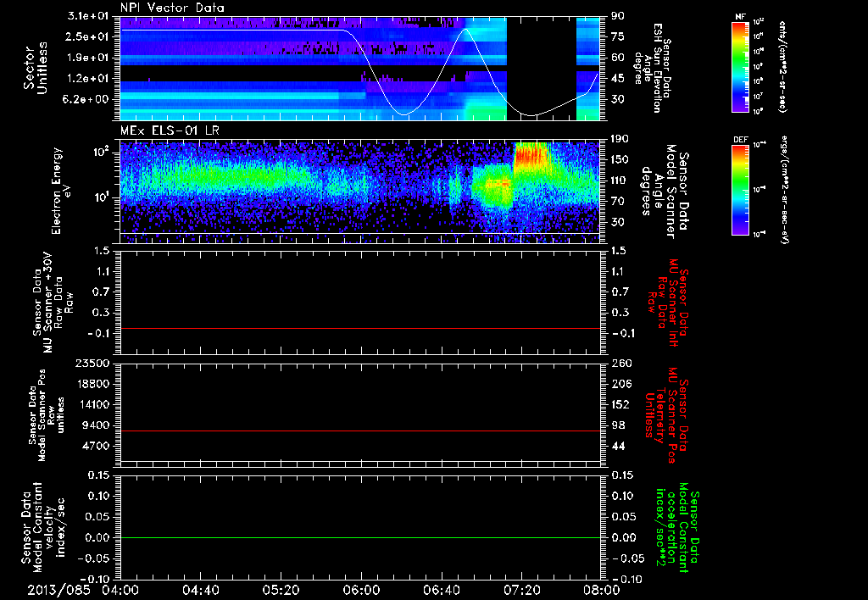Click the '9400' scanner position tick label
This screenshot has width=868, height=600.
(x=97, y=425)
